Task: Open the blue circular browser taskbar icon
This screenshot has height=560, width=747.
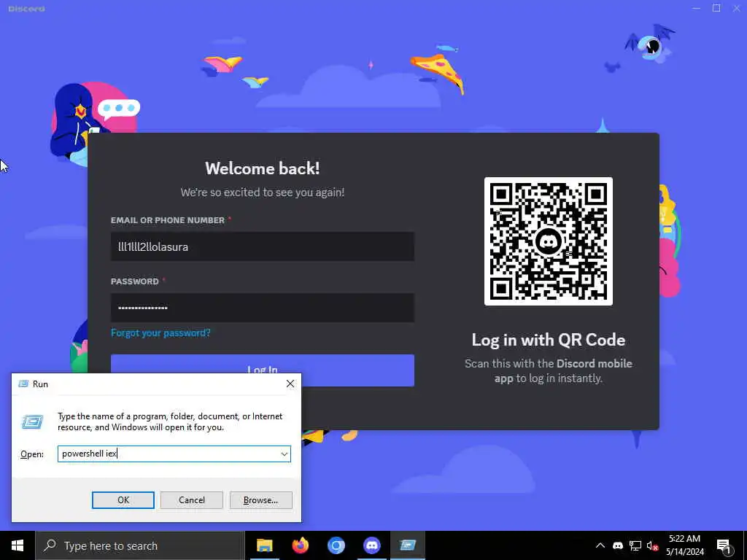Action: 336,545
